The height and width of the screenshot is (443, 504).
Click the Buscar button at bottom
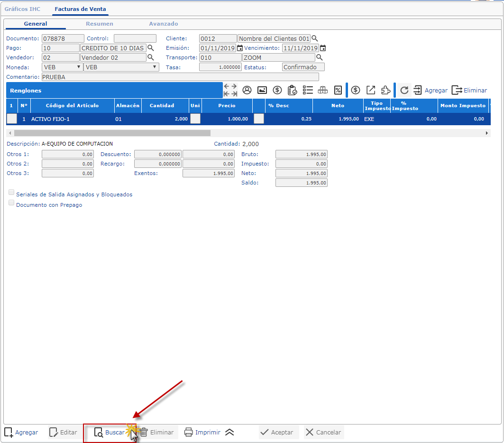110,433
